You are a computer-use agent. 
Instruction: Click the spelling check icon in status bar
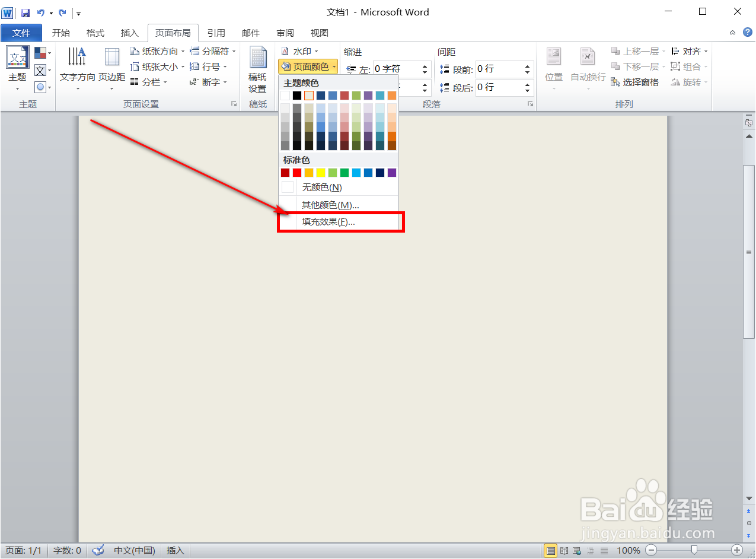(98, 551)
